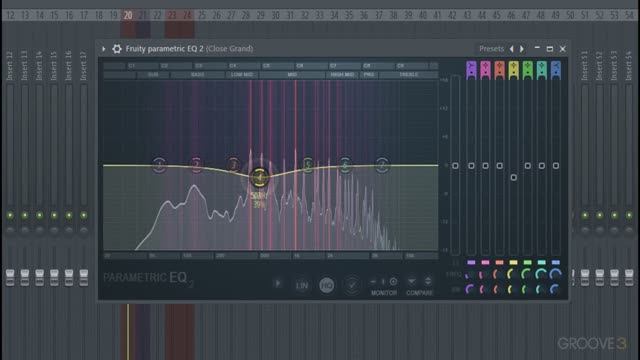This screenshot has width=640, height=360.
Task: Click the blue band 7 gain slider handle
Action: click(556, 166)
